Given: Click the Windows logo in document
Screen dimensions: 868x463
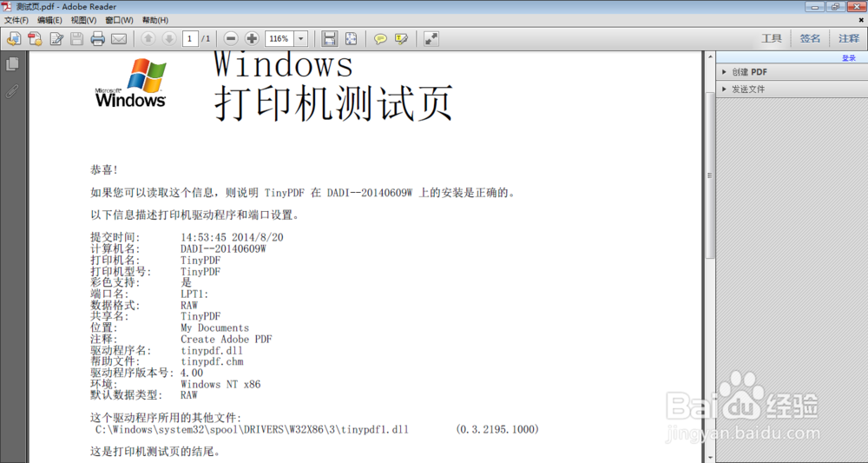Looking at the screenshot, I should tap(131, 83).
